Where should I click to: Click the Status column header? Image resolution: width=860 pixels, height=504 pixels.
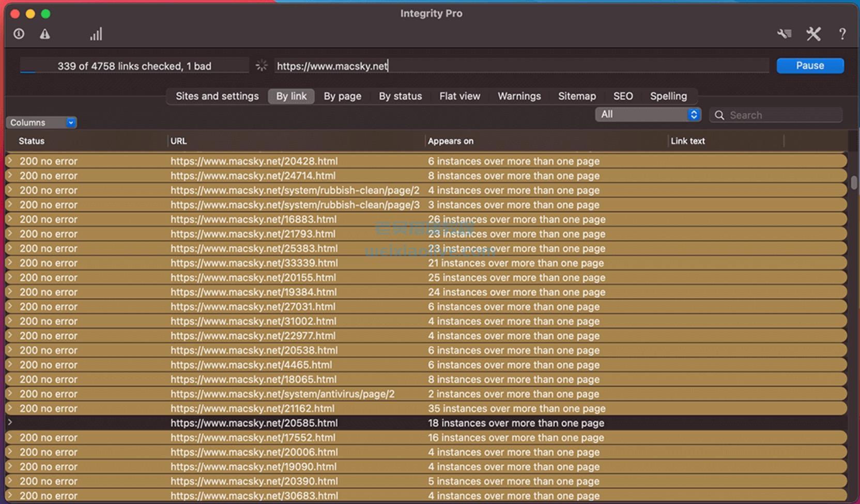[32, 141]
